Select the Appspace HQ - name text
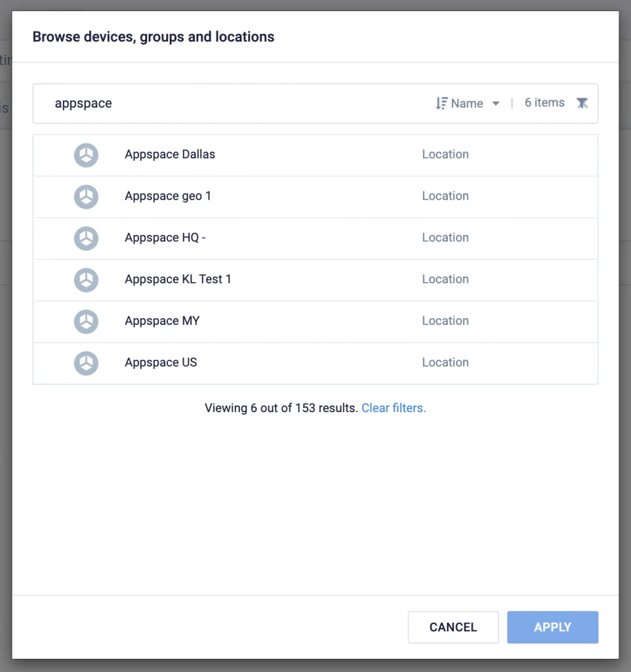The image size is (631, 672). (x=165, y=238)
